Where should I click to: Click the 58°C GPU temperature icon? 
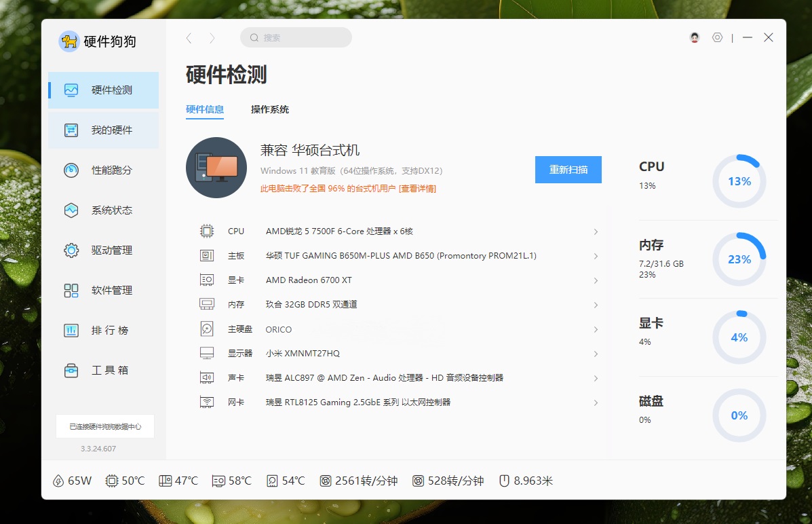pos(218,481)
